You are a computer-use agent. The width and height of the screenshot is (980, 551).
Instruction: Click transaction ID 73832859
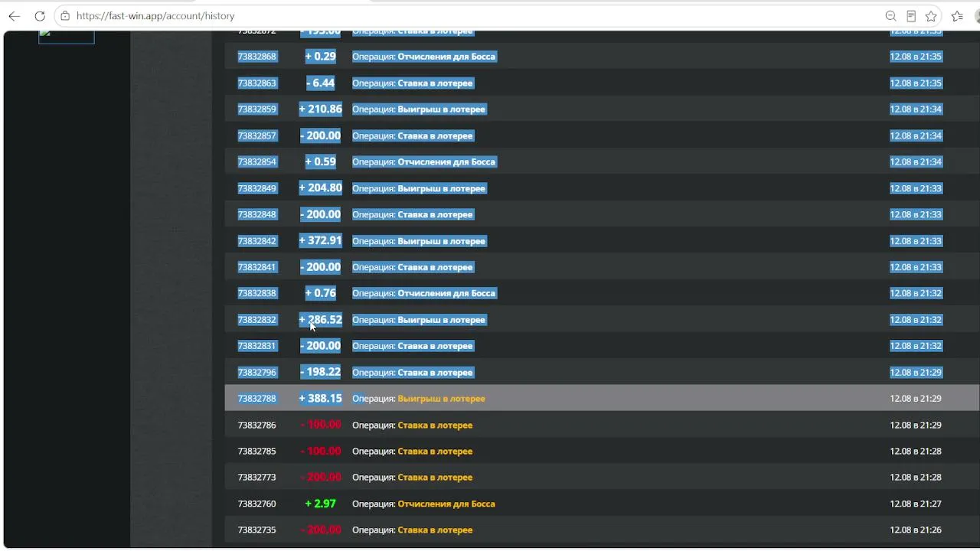tap(257, 109)
